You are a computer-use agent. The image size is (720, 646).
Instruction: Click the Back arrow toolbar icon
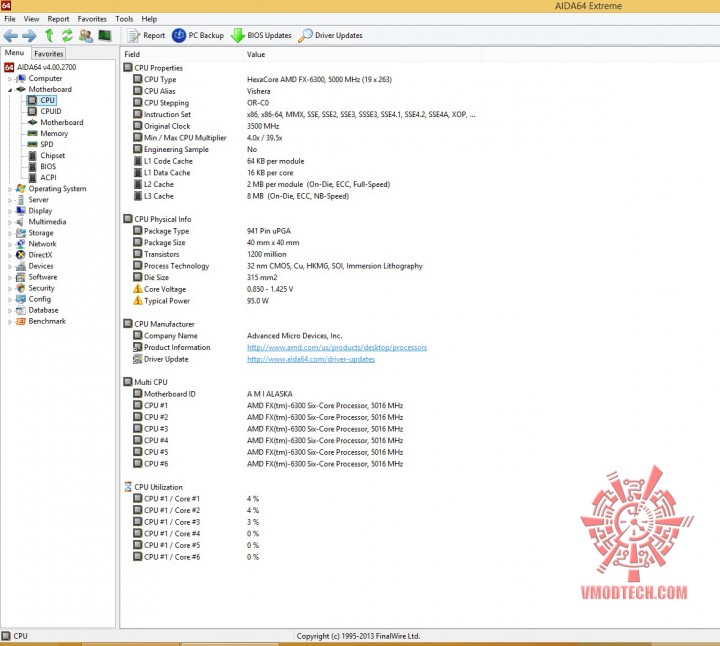point(11,35)
